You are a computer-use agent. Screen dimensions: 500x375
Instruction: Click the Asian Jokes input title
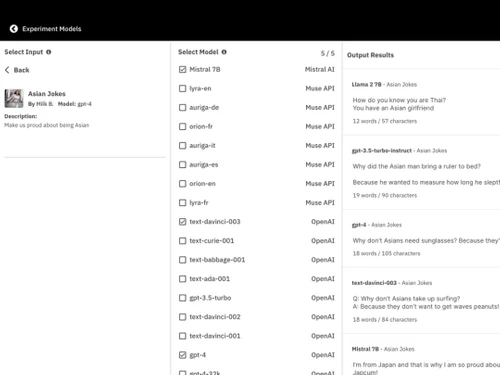(47, 94)
